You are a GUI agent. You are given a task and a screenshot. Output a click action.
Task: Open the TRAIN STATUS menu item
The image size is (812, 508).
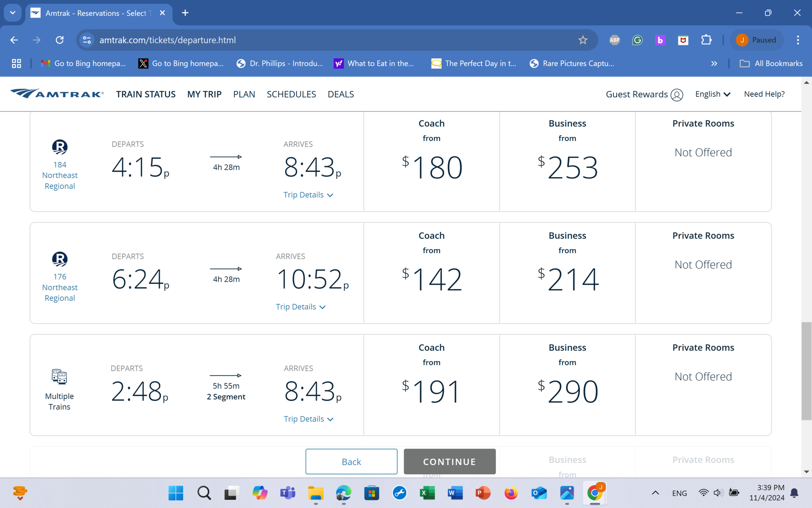[146, 94]
